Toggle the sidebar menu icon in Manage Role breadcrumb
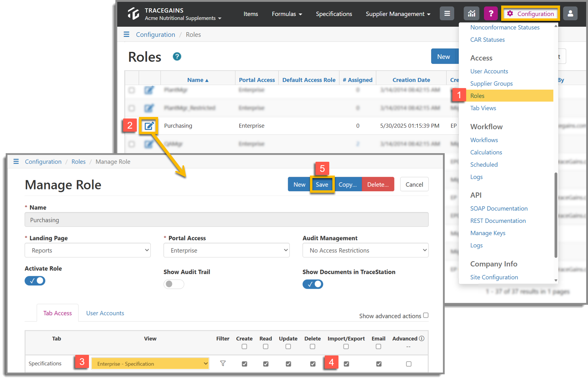This screenshot has height=380, width=588. pos(16,161)
